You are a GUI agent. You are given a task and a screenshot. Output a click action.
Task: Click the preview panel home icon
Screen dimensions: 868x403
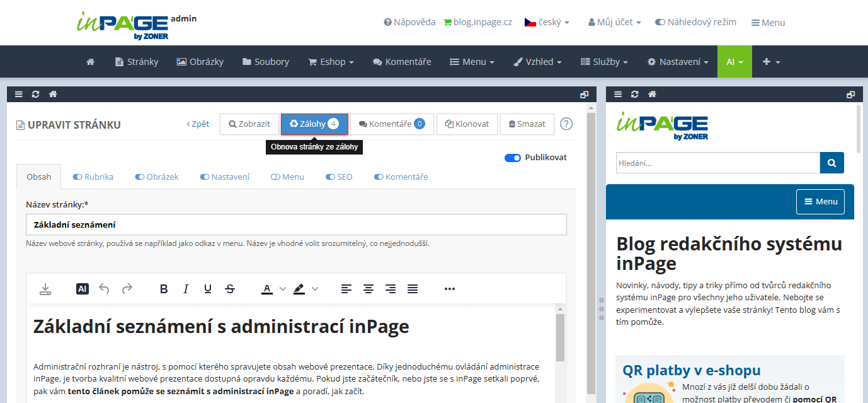(x=652, y=95)
